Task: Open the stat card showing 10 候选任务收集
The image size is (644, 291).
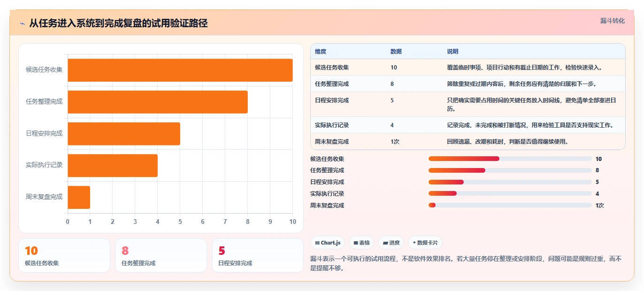Action: click(x=64, y=255)
